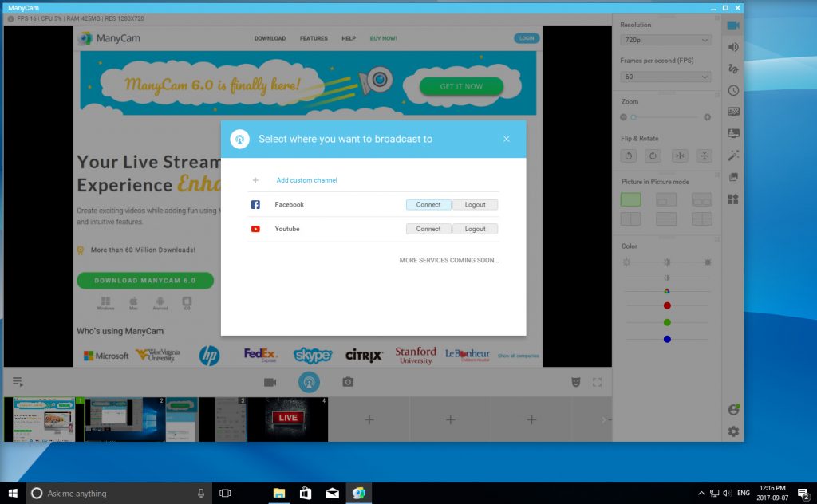The width and height of the screenshot is (817, 504).
Task: Open the Resolution 720p dropdown
Action: [666, 40]
